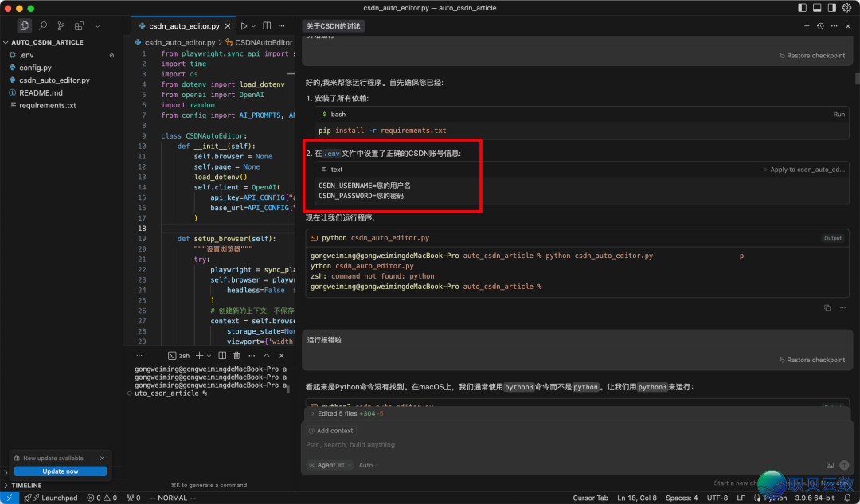The width and height of the screenshot is (860, 504).
Task: Click the Run Python File play icon
Action: [x=244, y=26]
